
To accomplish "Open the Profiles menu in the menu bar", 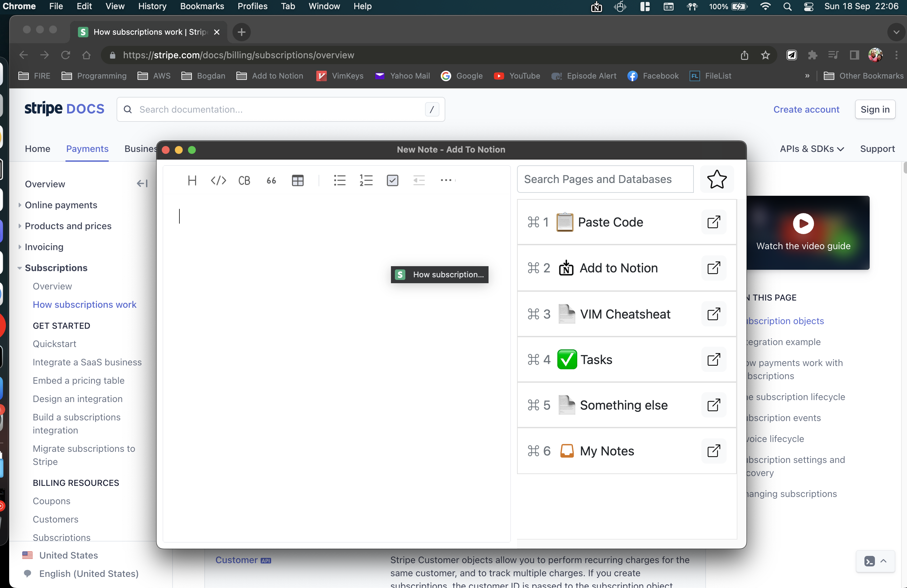I will point(252,6).
